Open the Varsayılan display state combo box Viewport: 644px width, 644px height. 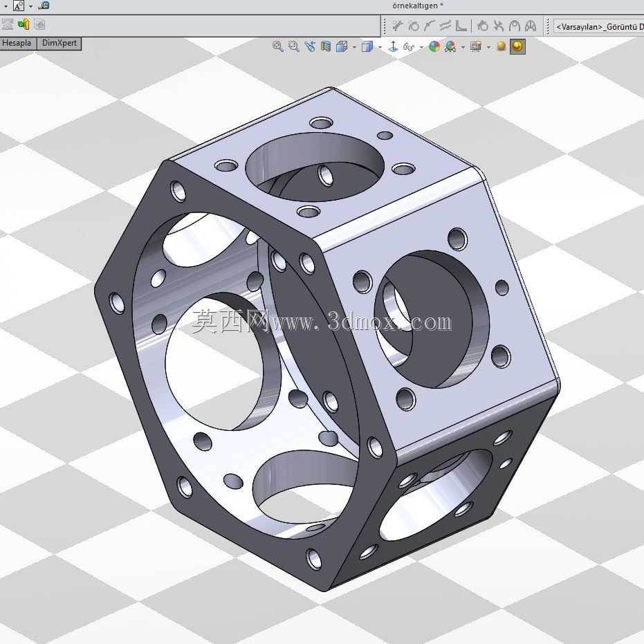pyautogui.click(x=598, y=27)
